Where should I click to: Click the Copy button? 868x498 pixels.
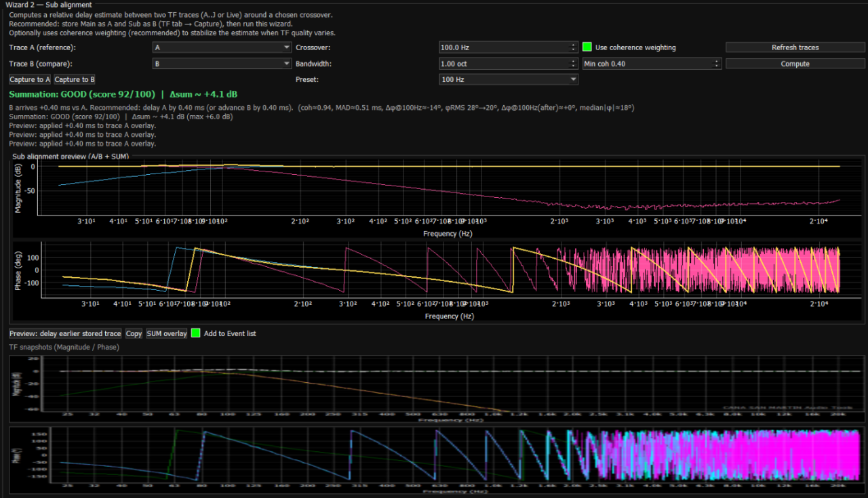pyautogui.click(x=134, y=333)
